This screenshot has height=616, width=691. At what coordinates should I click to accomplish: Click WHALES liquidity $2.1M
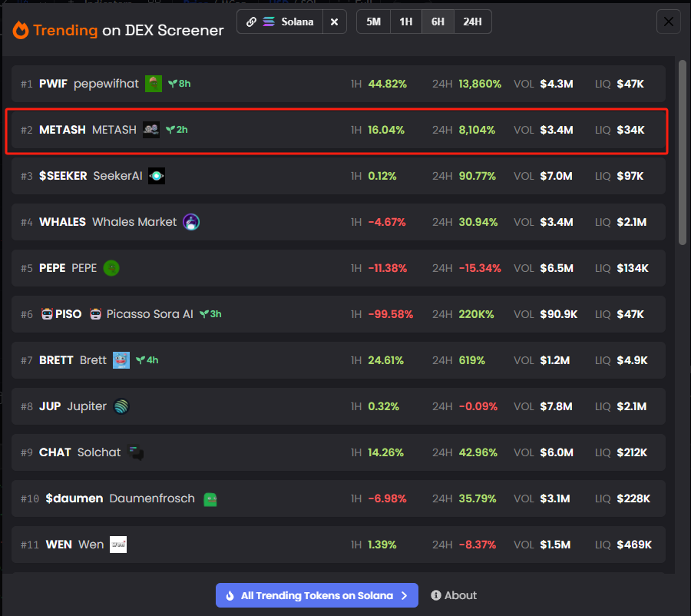coord(632,222)
